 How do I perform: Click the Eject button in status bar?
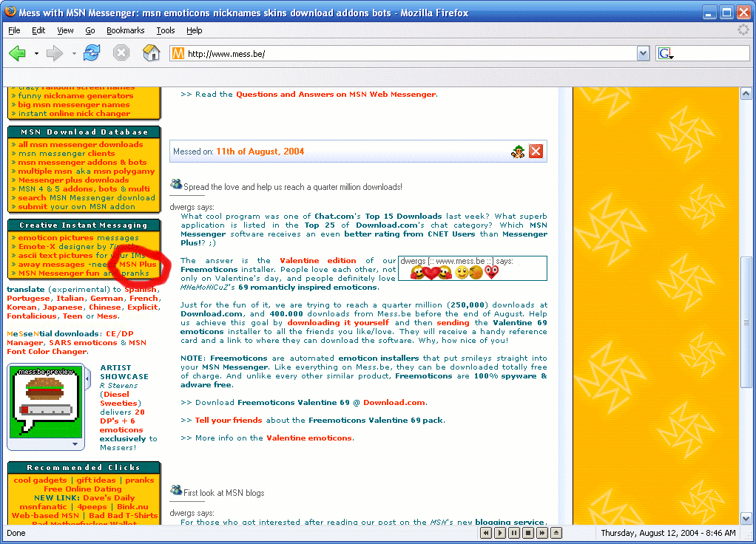pyautogui.click(x=556, y=533)
